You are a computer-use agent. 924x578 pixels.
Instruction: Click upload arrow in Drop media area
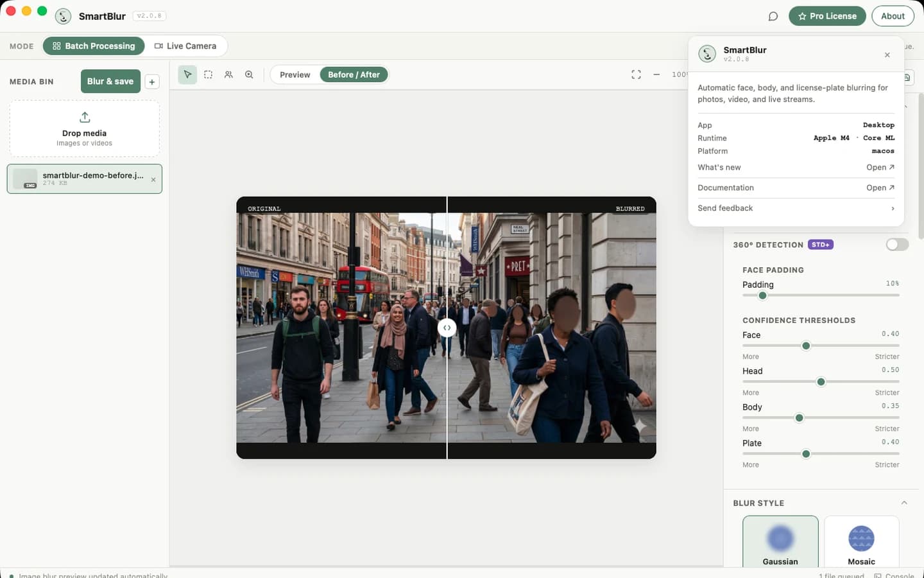[x=85, y=117]
